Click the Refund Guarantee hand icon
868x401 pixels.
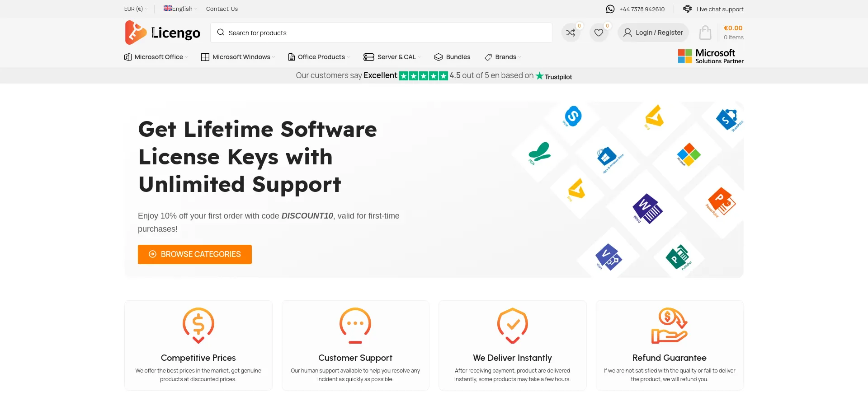[x=670, y=326]
